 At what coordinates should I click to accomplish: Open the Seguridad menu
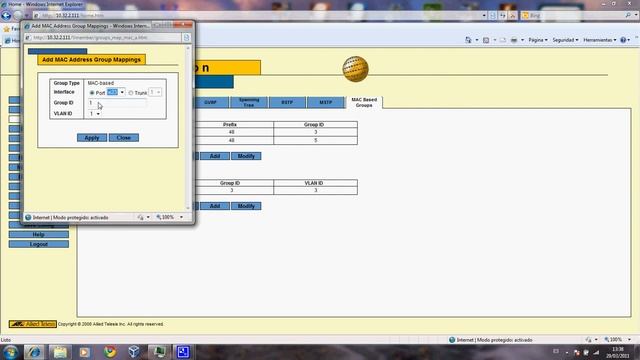click(x=565, y=40)
